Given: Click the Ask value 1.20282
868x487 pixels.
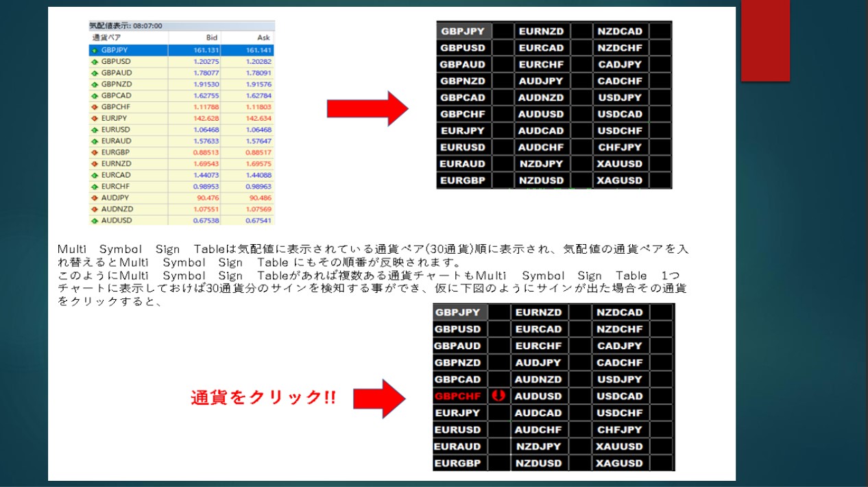Looking at the screenshot, I should pyautogui.click(x=258, y=62).
